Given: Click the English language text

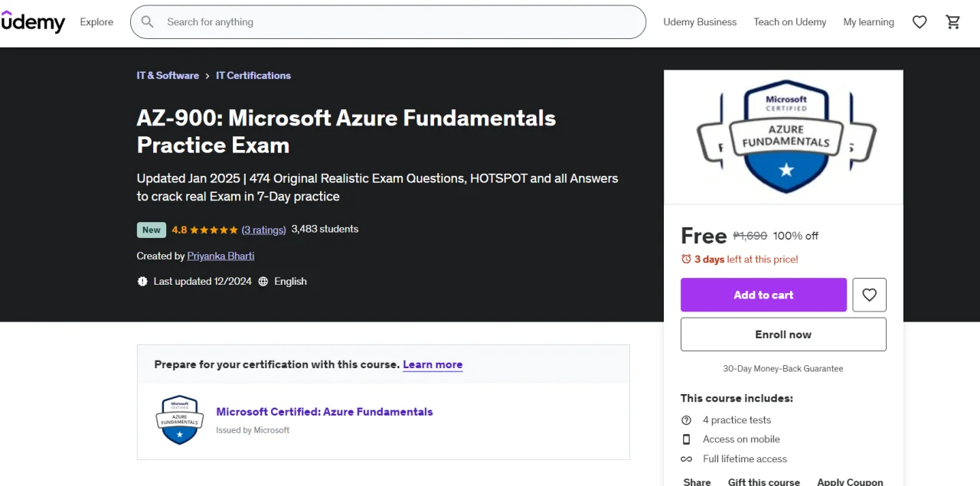Looking at the screenshot, I should coord(291,282).
